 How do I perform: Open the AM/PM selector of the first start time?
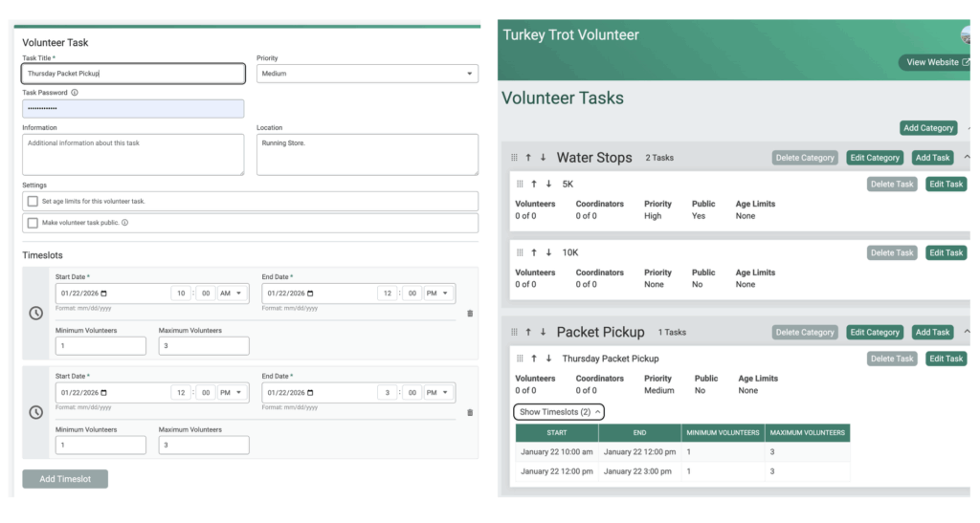coord(233,294)
